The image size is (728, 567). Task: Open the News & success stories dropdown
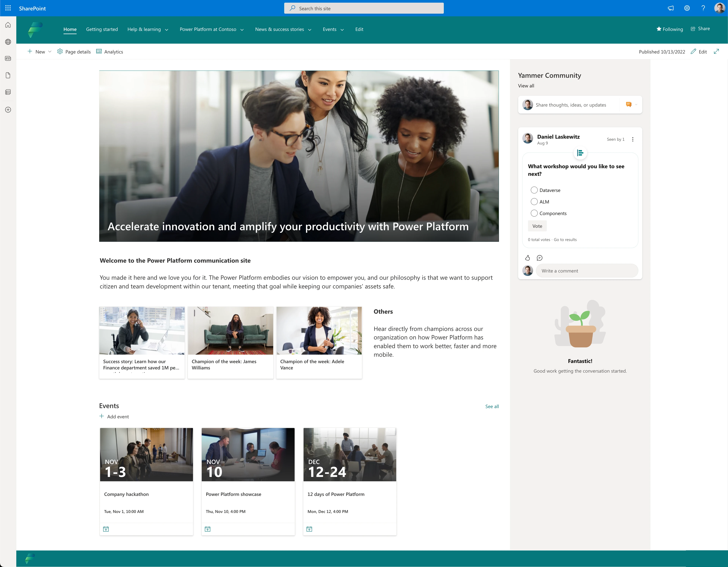(x=283, y=29)
